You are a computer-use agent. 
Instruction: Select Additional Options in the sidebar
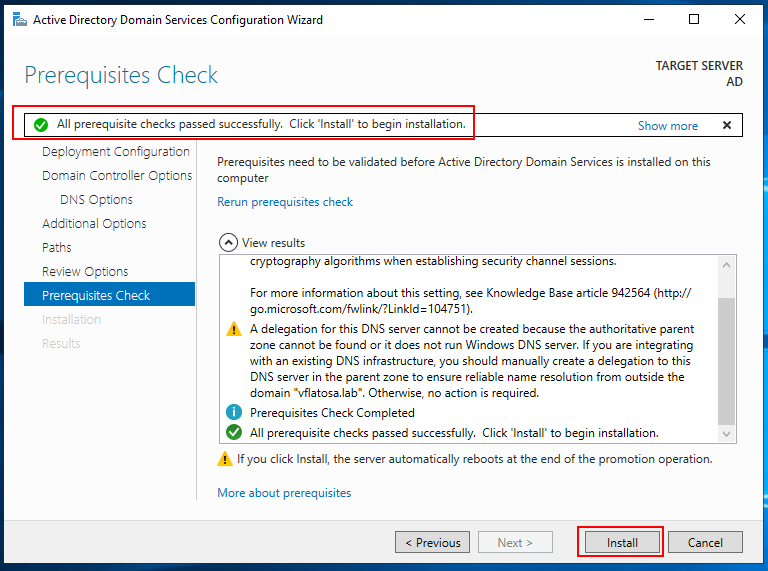click(x=94, y=224)
